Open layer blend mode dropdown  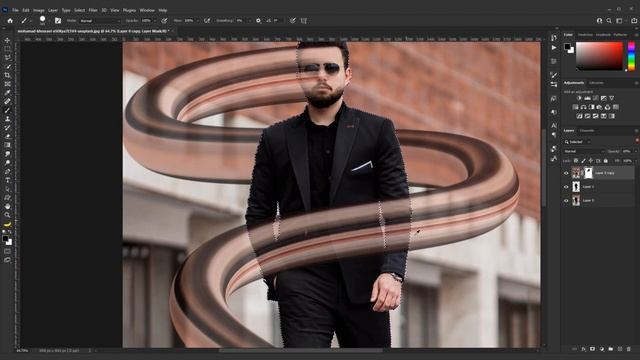(583, 151)
